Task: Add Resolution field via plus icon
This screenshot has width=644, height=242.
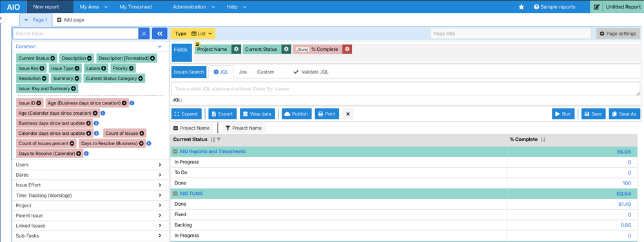Action: coord(44,78)
